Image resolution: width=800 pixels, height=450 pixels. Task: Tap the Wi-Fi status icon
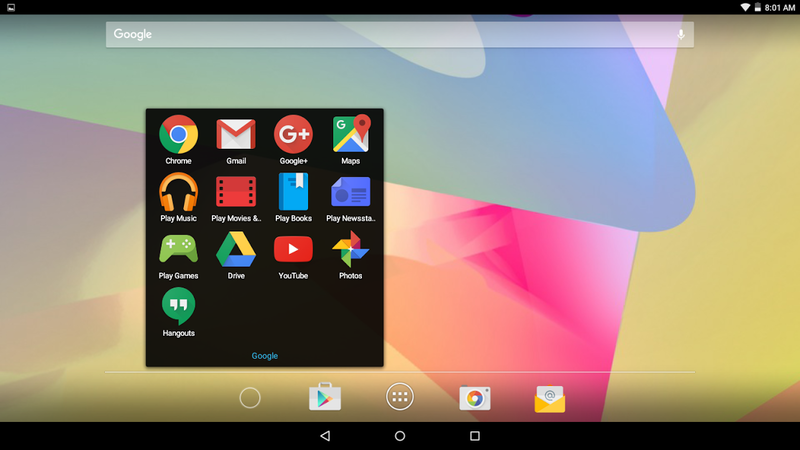(x=745, y=7)
